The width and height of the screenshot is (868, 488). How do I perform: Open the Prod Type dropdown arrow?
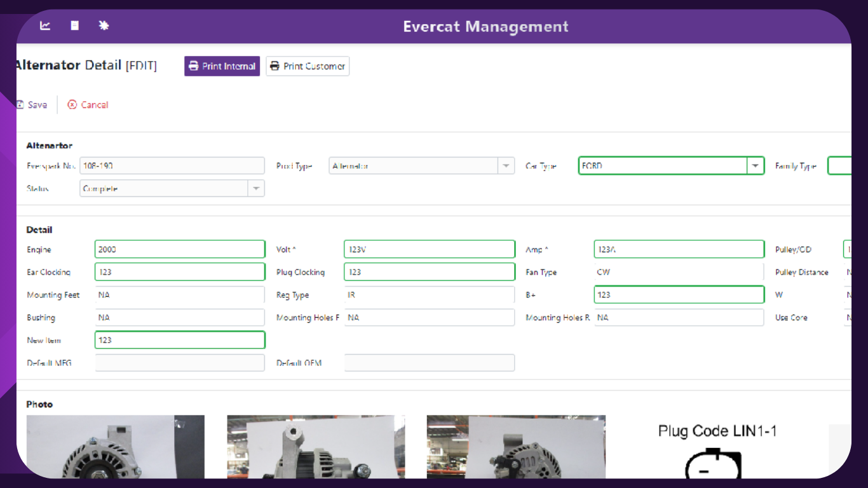506,166
